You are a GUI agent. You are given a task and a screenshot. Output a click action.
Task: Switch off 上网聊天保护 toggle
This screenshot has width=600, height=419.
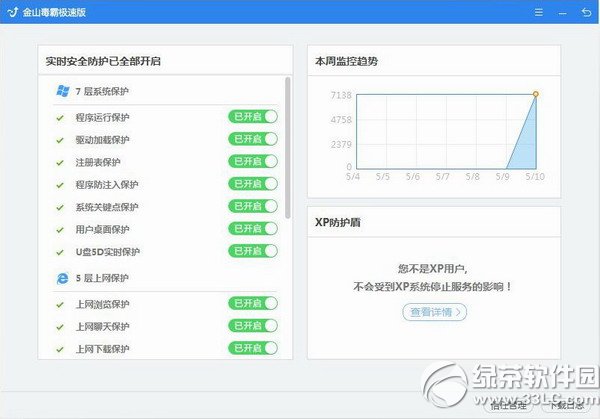(x=253, y=326)
